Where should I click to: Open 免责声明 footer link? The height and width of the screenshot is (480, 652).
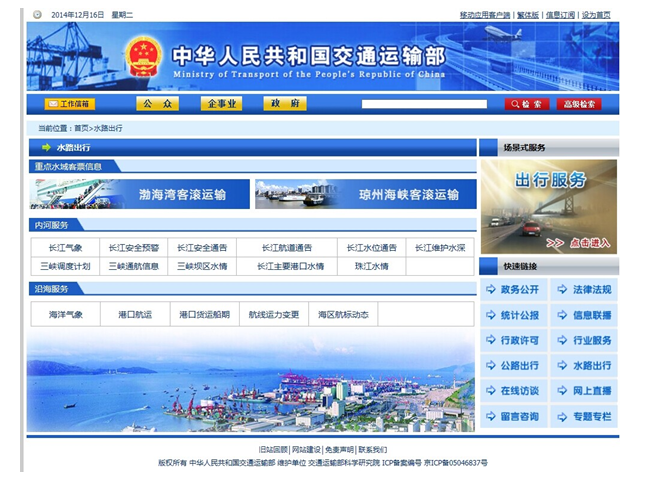click(339, 450)
